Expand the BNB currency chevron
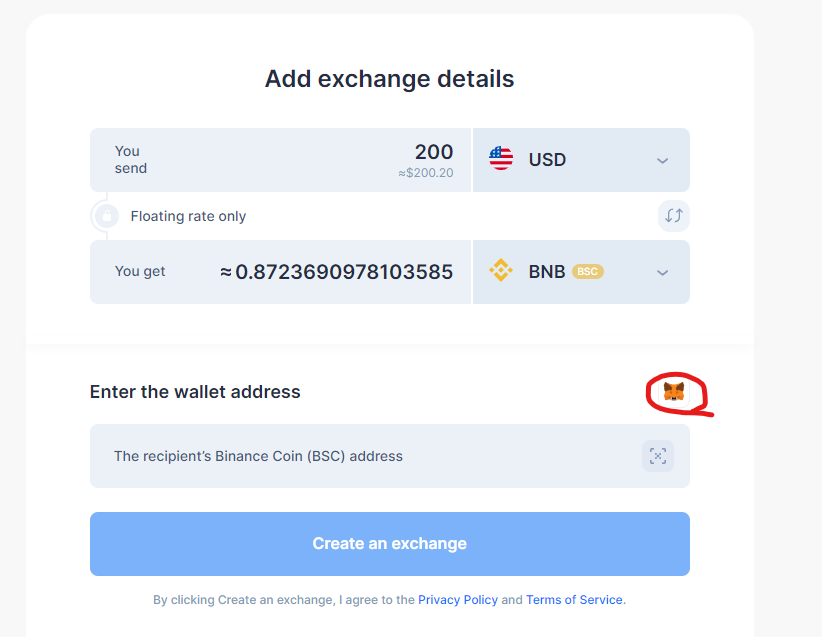This screenshot has height=637, width=822. 663,273
